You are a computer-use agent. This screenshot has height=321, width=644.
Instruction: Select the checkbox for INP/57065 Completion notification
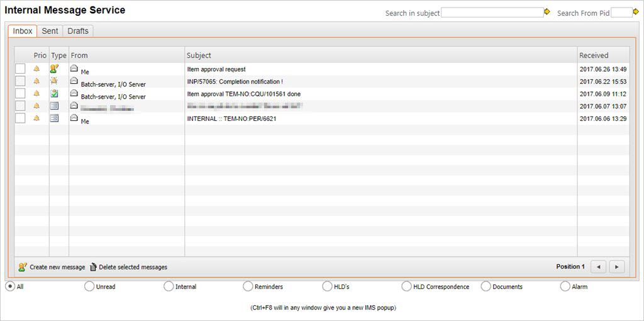point(20,81)
